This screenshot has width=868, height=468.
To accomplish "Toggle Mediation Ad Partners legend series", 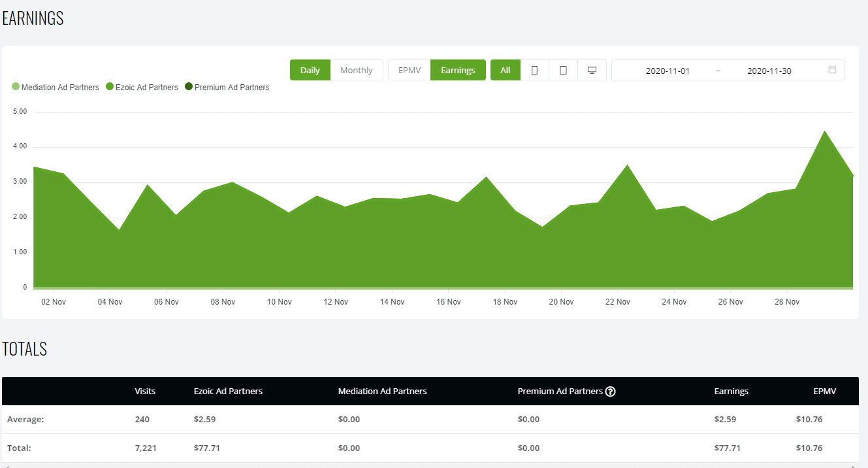I will point(56,87).
